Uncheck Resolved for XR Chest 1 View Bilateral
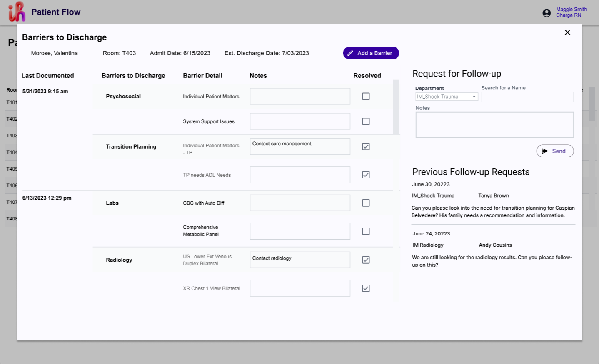 (x=366, y=288)
